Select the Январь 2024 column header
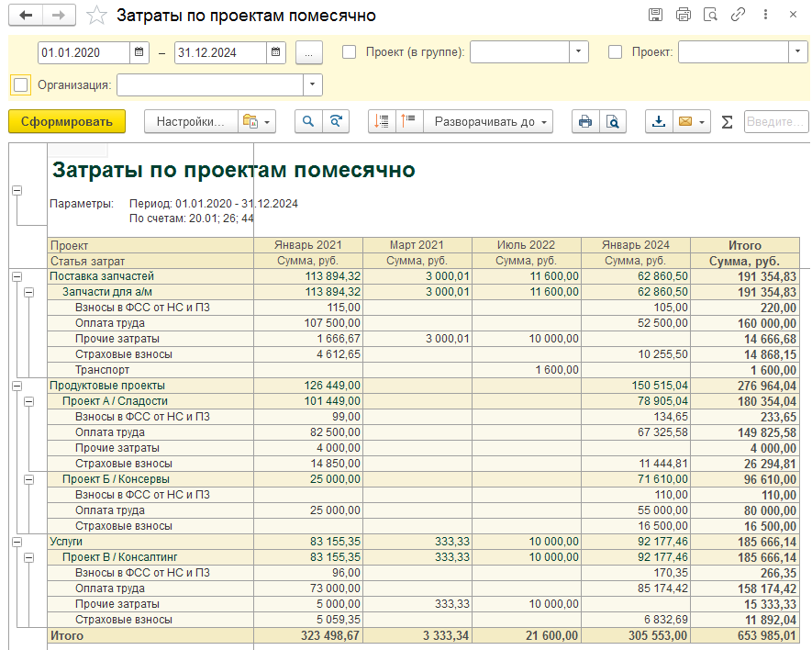This screenshot has width=812, height=650. pyautogui.click(x=636, y=245)
